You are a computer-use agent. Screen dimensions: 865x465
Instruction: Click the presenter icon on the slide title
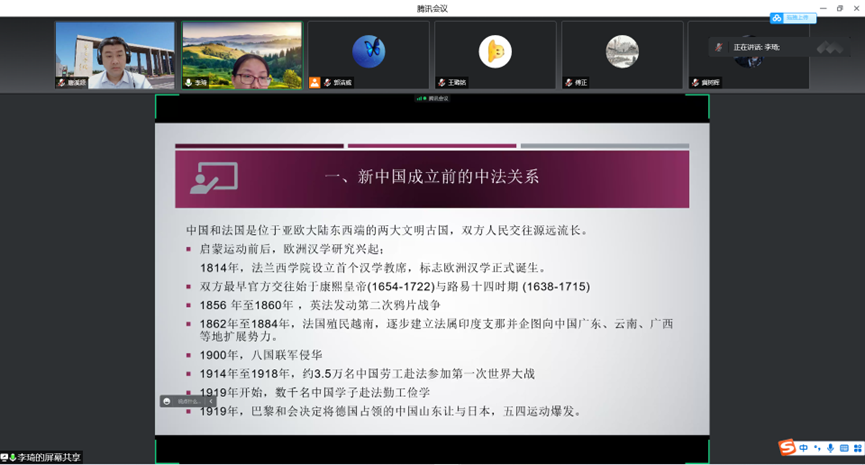213,177
